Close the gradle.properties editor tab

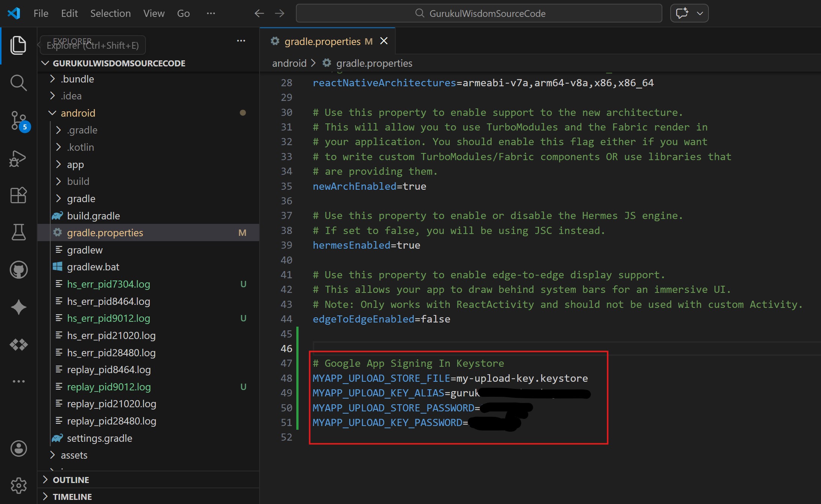384,41
